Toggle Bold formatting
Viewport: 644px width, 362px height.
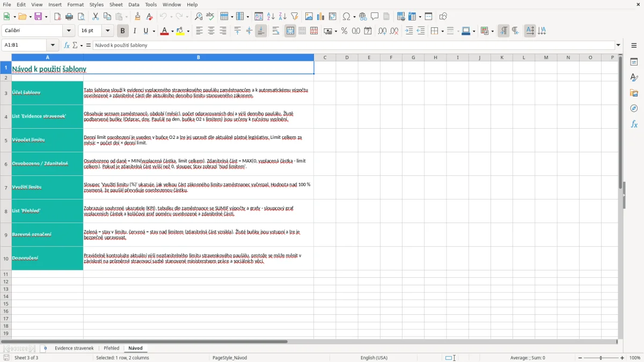click(x=122, y=31)
